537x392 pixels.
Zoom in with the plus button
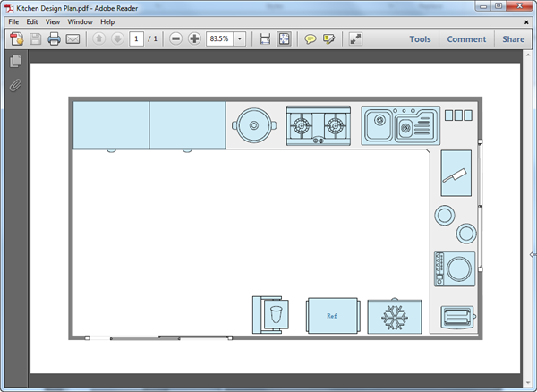(x=194, y=39)
